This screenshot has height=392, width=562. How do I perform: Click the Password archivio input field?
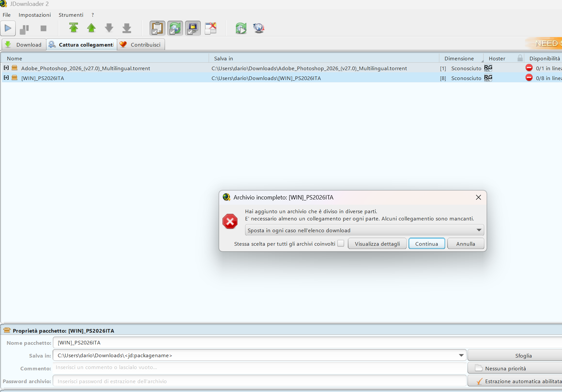(x=259, y=381)
